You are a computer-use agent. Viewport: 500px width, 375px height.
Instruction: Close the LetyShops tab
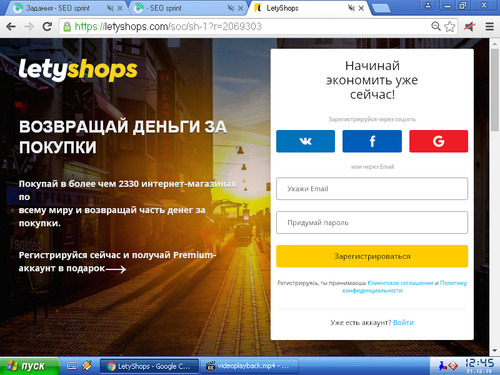click(361, 8)
